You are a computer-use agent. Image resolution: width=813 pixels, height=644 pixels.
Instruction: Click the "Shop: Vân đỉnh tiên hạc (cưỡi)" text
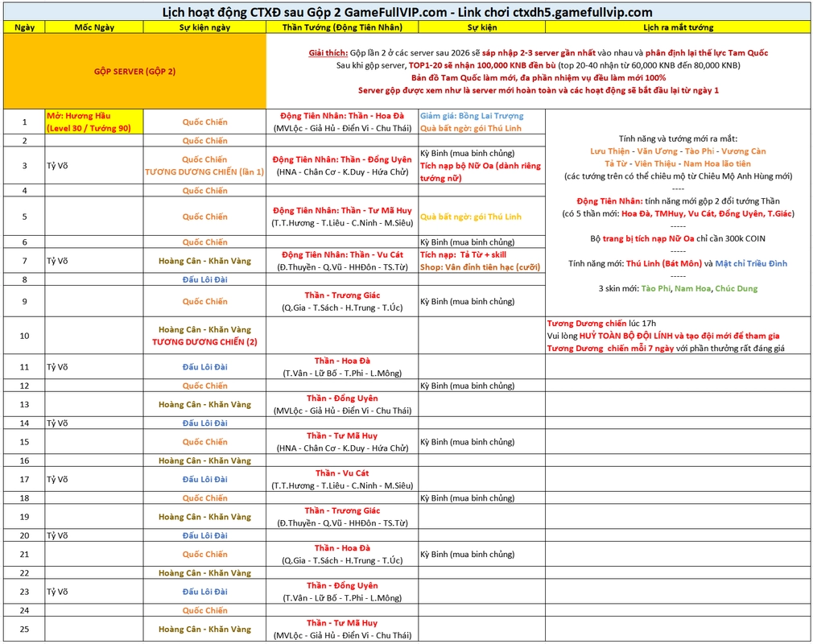(480, 267)
